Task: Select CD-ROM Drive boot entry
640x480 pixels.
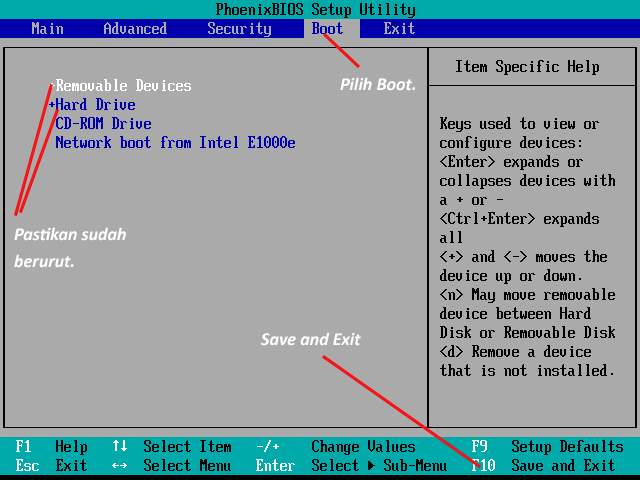Action: pyautogui.click(x=103, y=124)
